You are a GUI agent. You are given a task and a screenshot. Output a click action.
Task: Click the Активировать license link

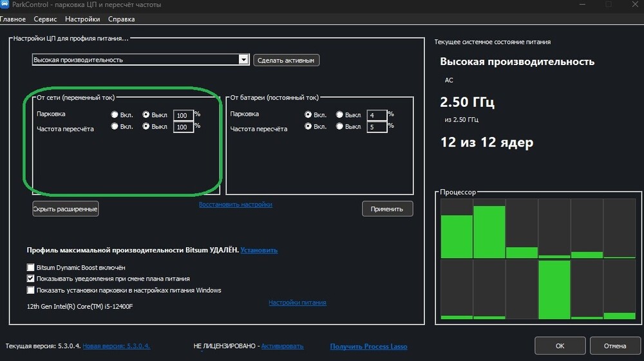[x=282, y=346]
